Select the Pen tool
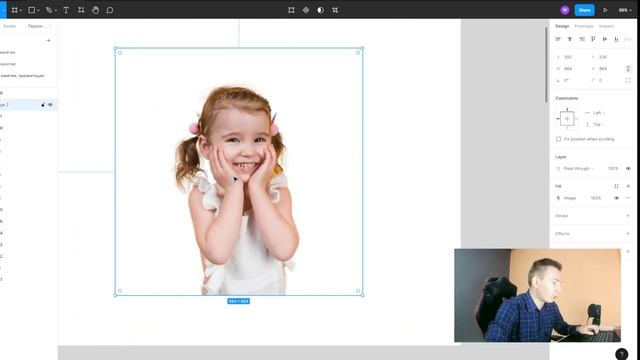Screen dimensions: 640x360 (x=49, y=10)
